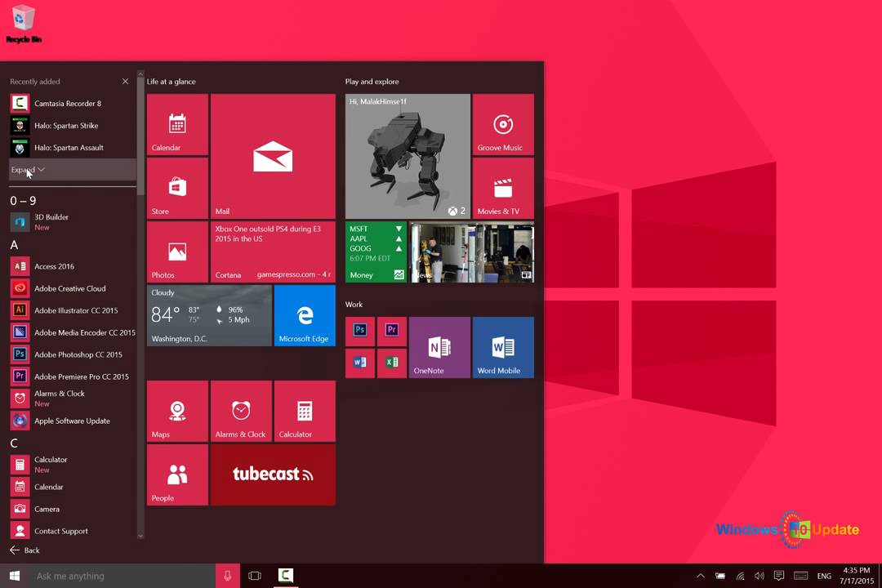Open volume control in system tray
The width and height of the screenshot is (882, 588).
(759, 576)
